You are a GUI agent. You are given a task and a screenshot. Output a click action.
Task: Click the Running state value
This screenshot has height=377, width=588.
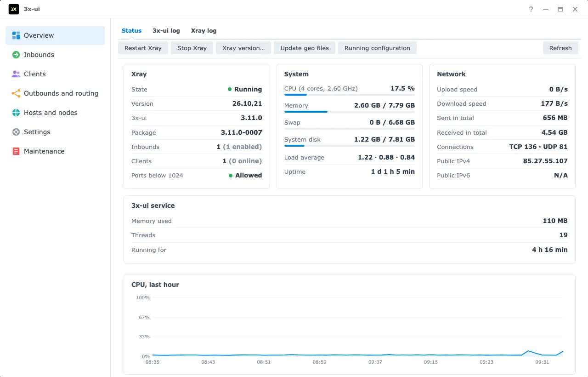pos(245,89)
